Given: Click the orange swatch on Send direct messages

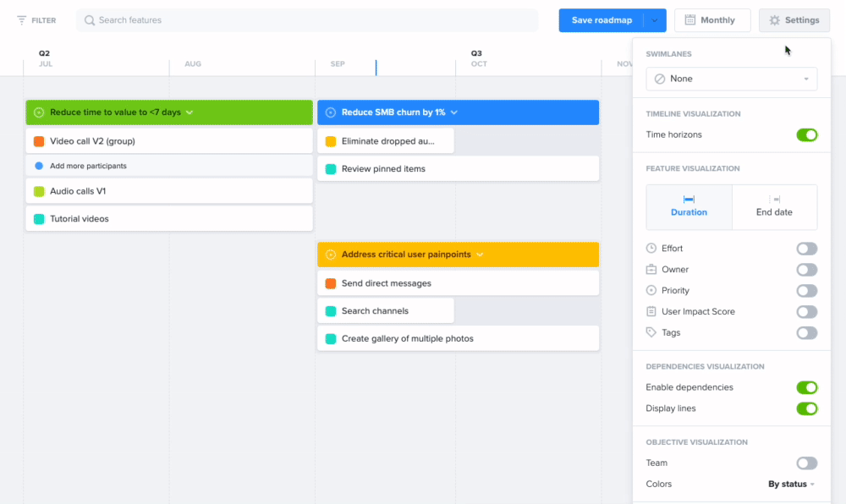Looking at the screenshot, I should [331, 283].
